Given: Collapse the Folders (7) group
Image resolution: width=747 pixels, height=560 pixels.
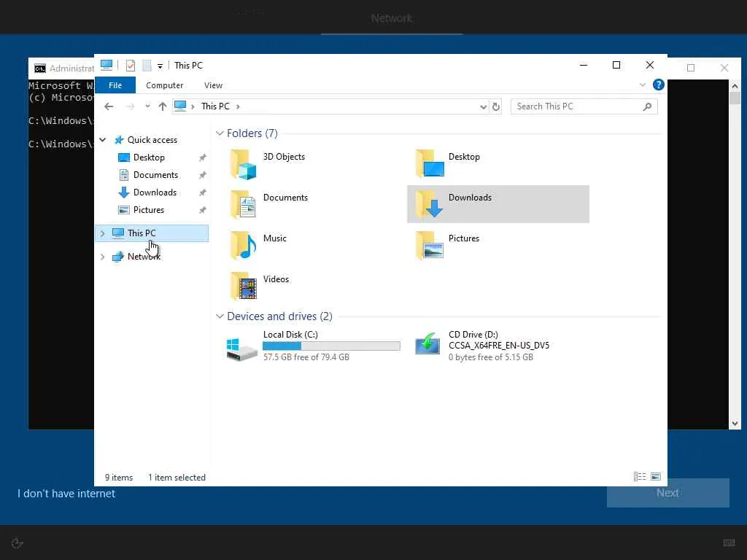Looking at the screenshot, I should coord(220,133).
